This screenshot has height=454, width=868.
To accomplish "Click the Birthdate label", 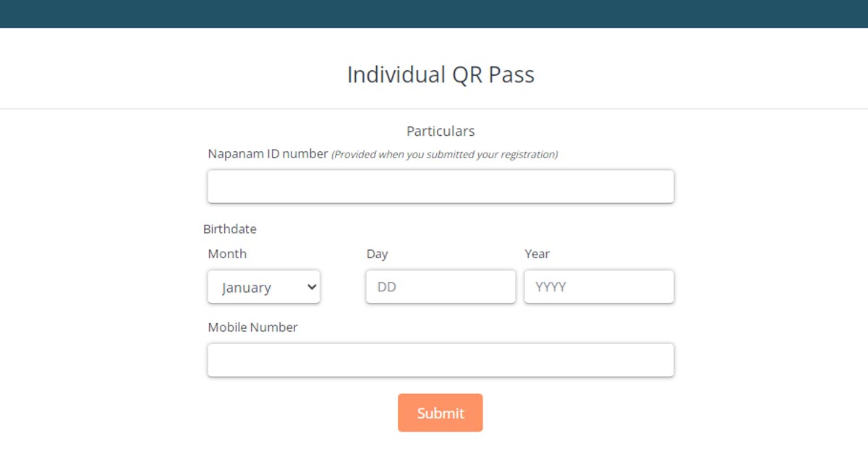I will (230, 228).
